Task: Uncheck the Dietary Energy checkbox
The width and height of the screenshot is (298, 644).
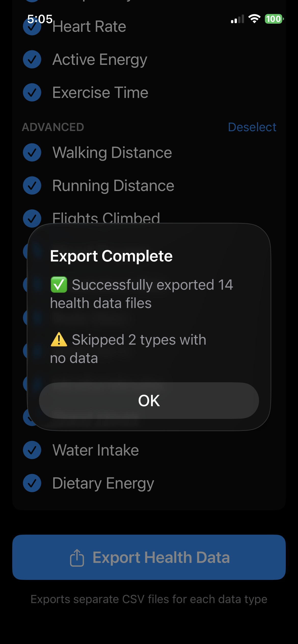Action: click(x=32, y=483)
